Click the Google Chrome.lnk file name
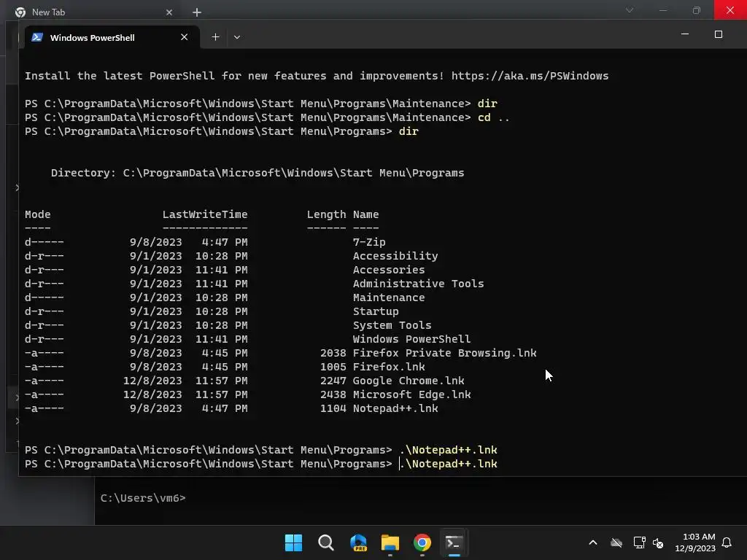Viewport: 747px width, 560px height. (x=409, y=381)
